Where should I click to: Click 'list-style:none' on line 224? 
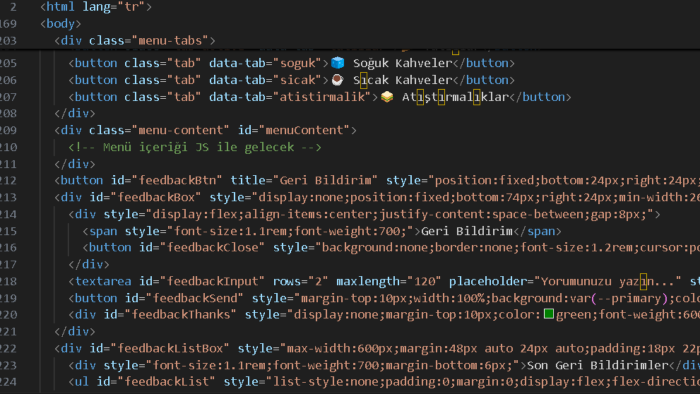(x=325, y=382)
